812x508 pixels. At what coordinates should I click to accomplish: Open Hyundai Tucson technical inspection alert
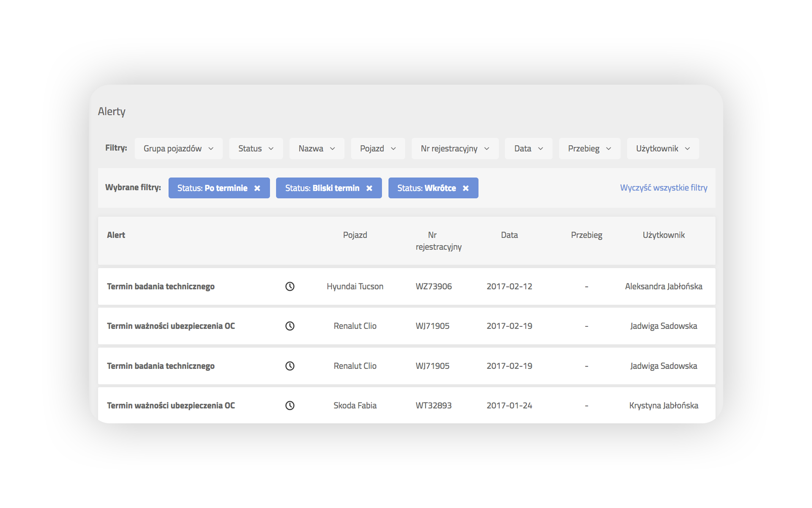pyautogui.click(x=161, y=287)
